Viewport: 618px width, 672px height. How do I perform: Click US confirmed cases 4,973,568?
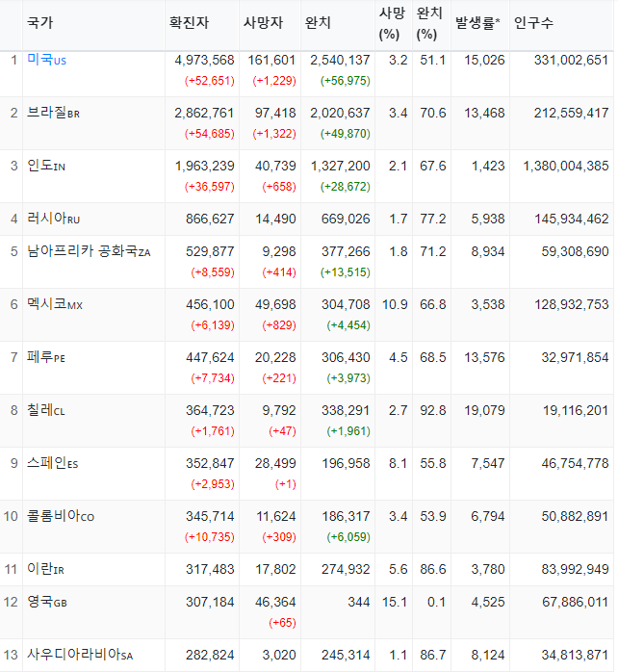pos(204,60)
